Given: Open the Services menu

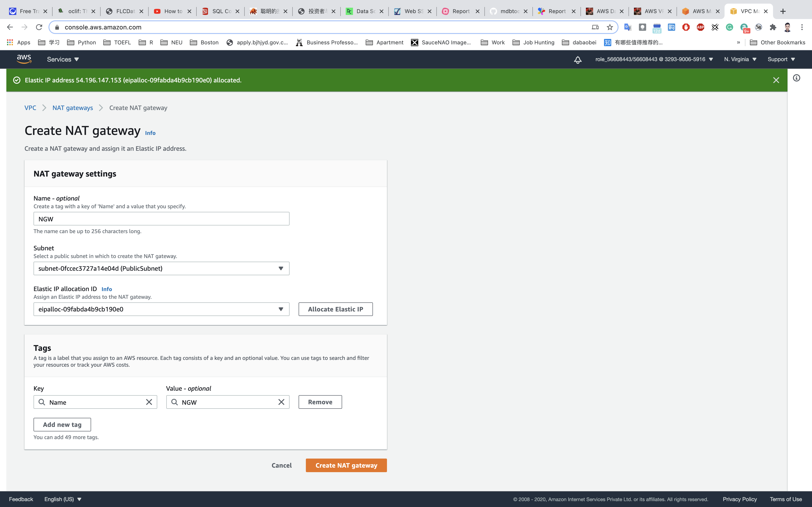Looking at the screenshot, I should [63, 59].
